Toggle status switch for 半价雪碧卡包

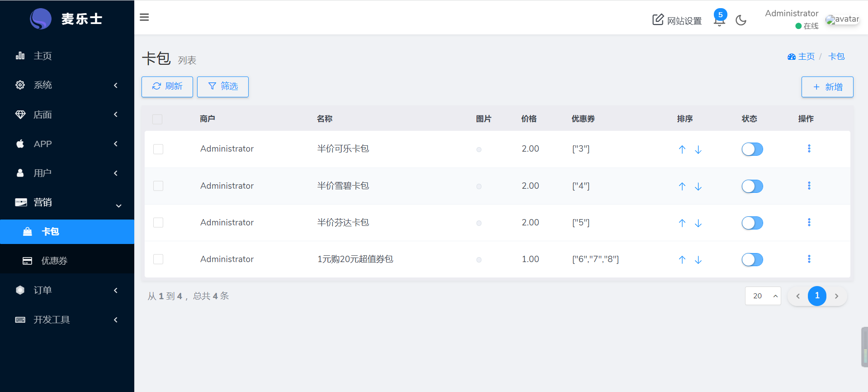[752, 186]
